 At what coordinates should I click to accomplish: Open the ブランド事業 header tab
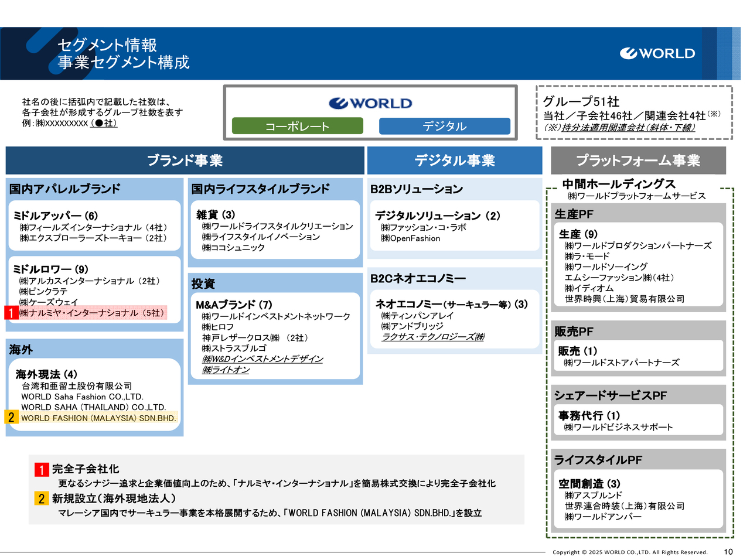coord(185,161)
